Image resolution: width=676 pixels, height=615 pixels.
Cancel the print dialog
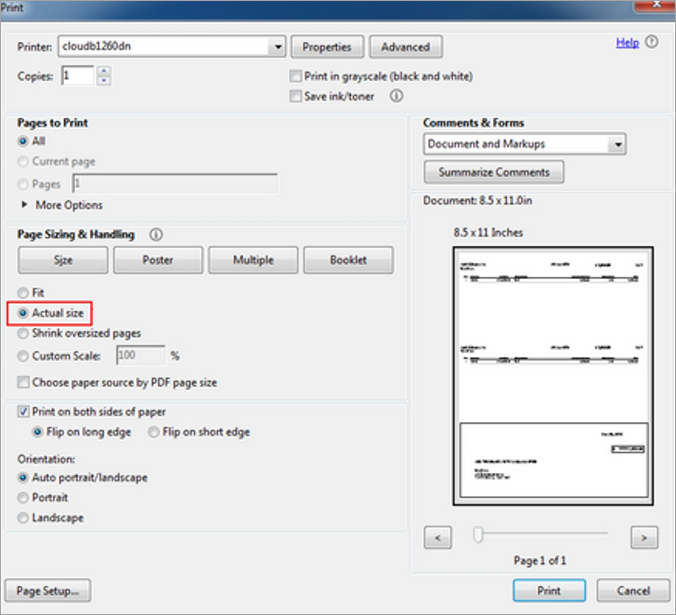tap(633, 590)
